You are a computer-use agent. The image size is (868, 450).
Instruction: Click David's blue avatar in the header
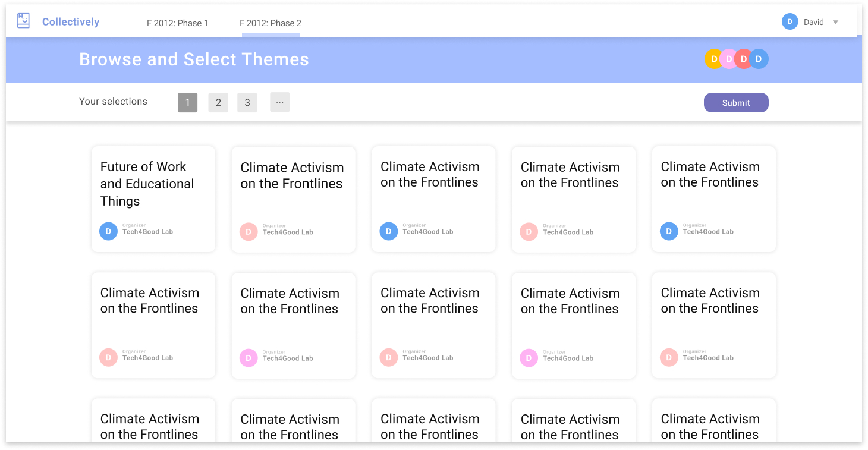click(790, 22)
